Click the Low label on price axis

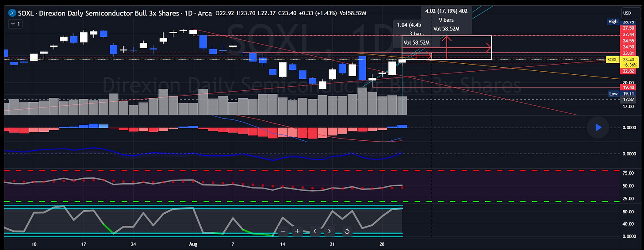pyautogui.click(x=613, y=94)
